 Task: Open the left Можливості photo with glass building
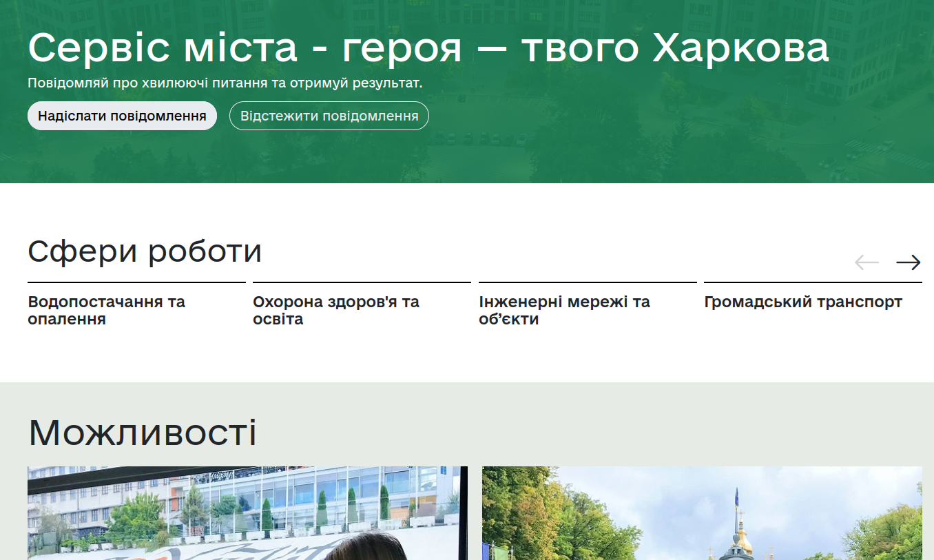point(247,513)
